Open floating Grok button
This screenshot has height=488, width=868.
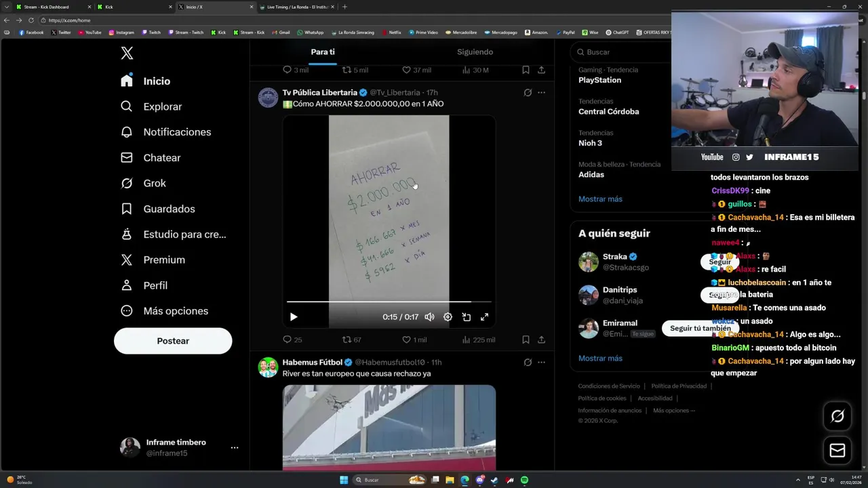pyautogui.click(x=837, y=416)
